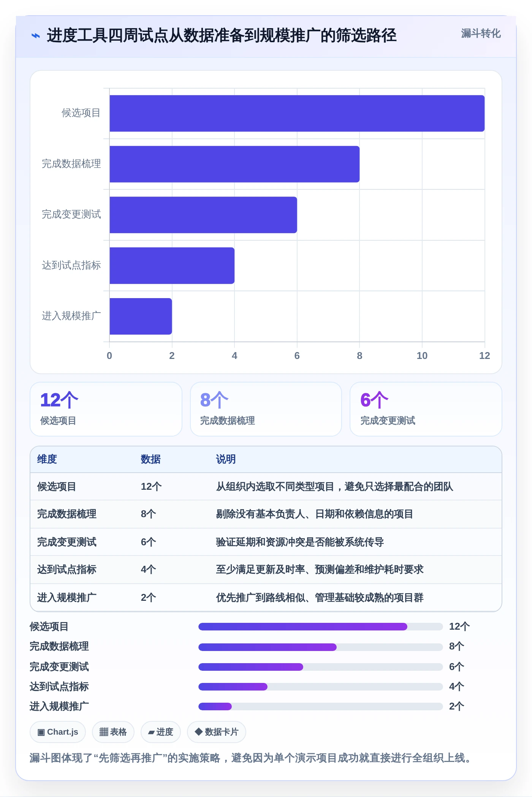Click the 说明 column header
The image size is (532, 797).
226,459
